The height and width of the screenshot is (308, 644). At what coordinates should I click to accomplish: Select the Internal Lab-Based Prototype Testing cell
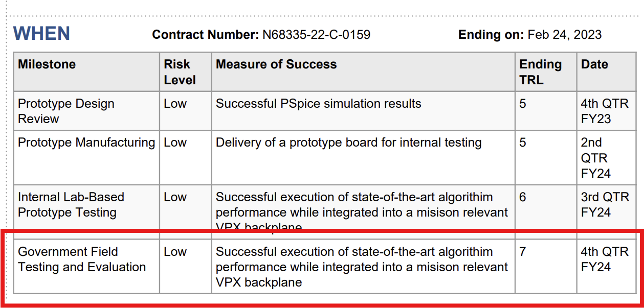(x=71, y=205)
